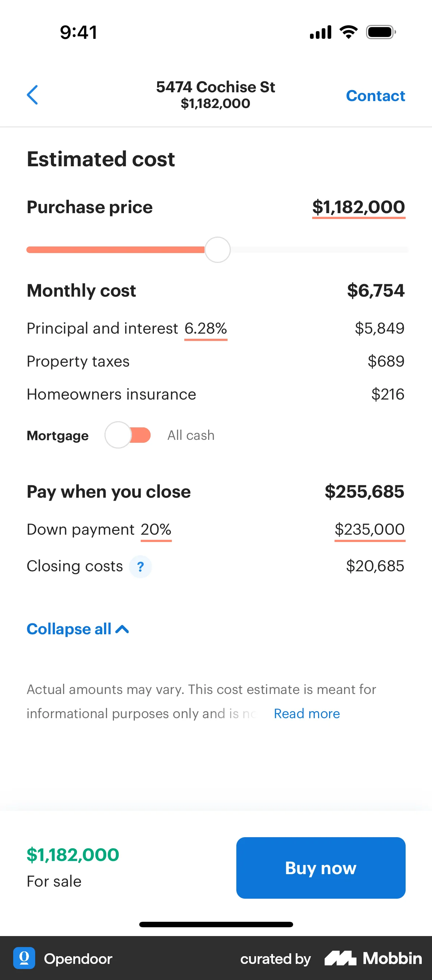
Task: Collapse all cost details
Action: 69,629
